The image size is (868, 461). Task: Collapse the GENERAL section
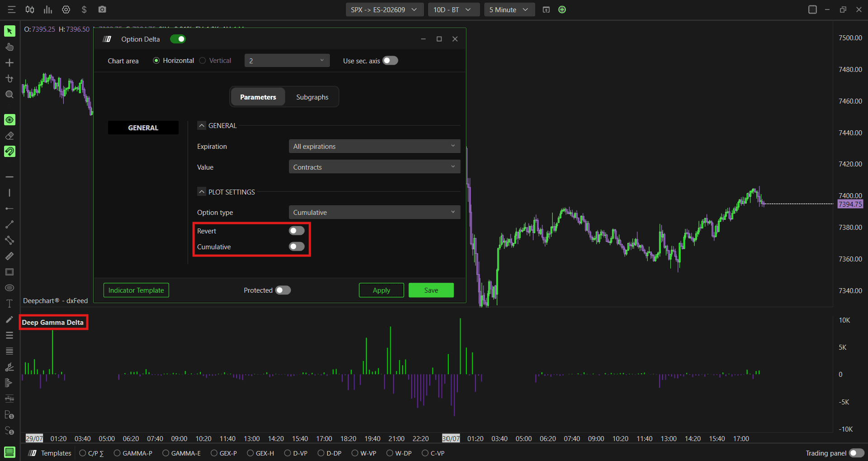pos(202,125)
